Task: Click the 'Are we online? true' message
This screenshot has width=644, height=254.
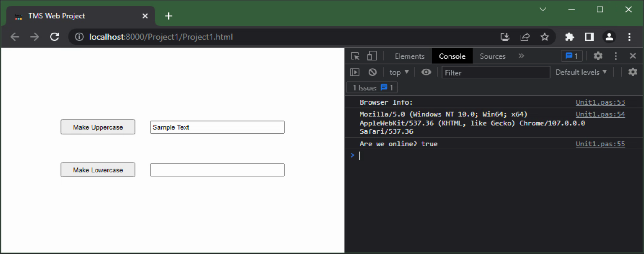Action: (x=398, y=144)
